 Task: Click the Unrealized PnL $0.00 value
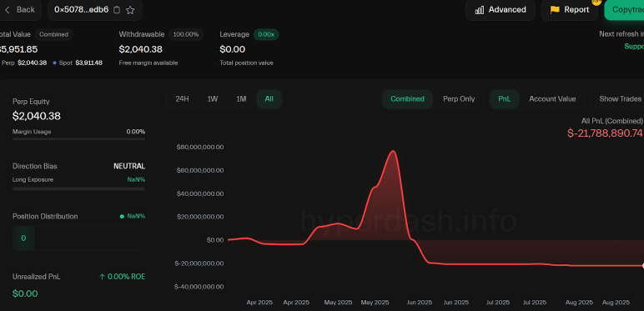point(25,293)
